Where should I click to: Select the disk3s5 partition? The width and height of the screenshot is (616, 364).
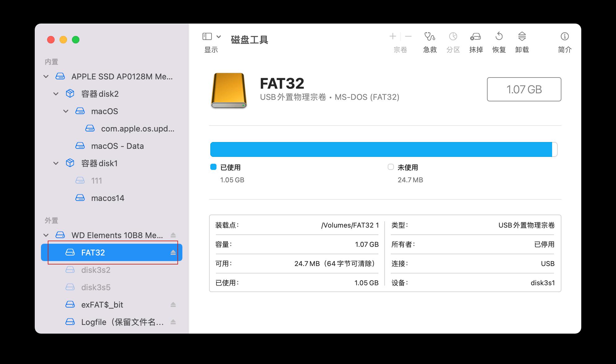coord(112,287)
